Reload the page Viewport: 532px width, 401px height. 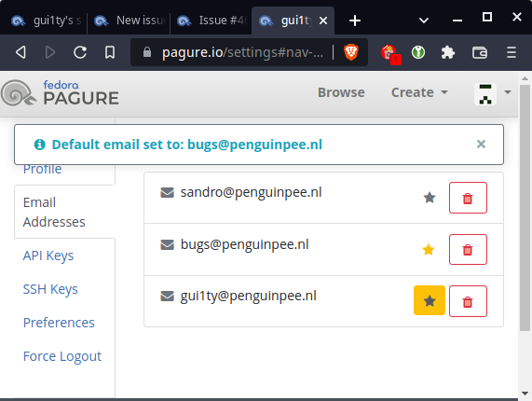(x=80, y=52)
